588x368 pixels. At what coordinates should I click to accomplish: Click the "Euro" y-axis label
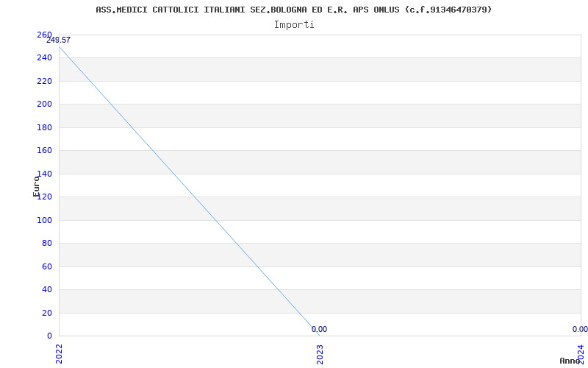[x=36, y=186]
